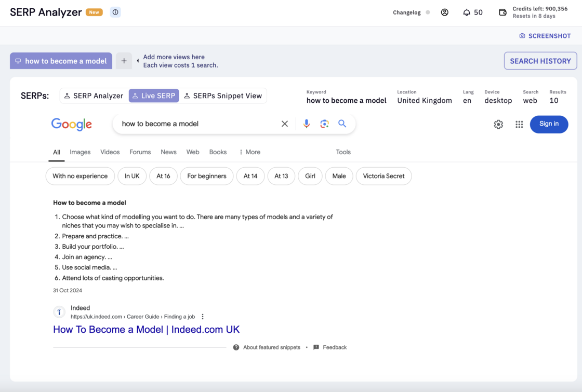Image resolution: width=582 pixels, height=392 pixels.
Task: Click SEARCH HISTORY button
Action: [x=540, y=61]
